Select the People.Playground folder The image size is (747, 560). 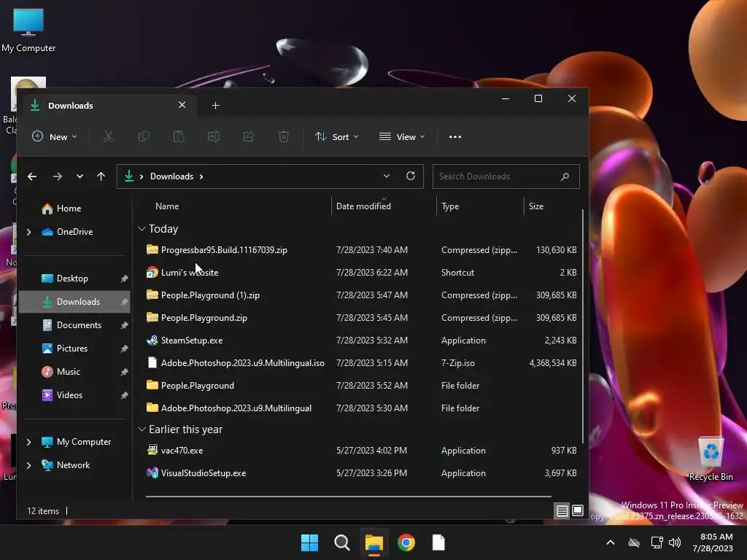point(361,385)
